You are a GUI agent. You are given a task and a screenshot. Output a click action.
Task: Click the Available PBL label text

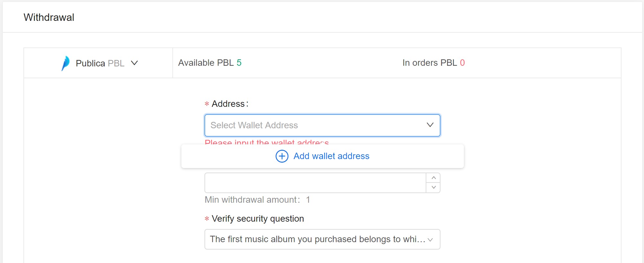pos(206,63)
